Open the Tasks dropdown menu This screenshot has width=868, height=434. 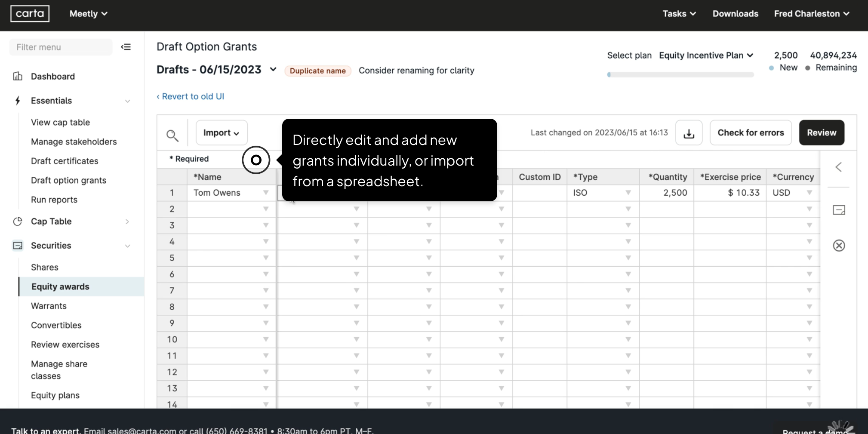tap(679, 14)
